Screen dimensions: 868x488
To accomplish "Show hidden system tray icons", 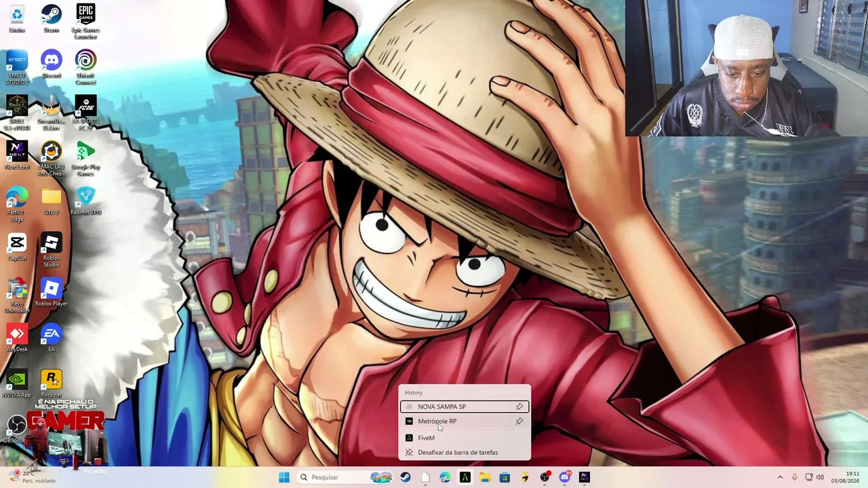I will click(x=780, y=477).
